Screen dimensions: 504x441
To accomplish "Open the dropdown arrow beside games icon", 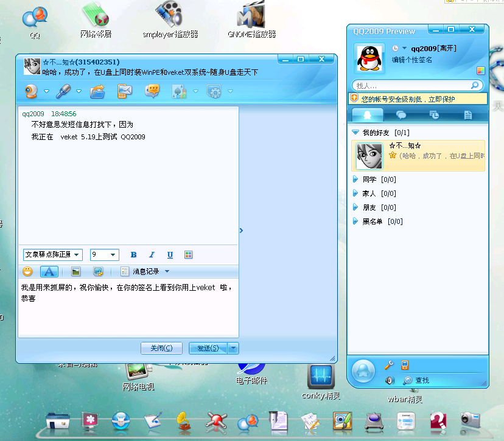I will [x=195, y=91].
